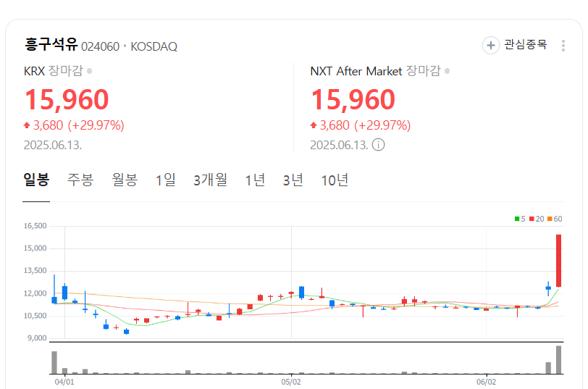Switch to the 주봉 weekly chart tab
The image size is (588, 389).
[80, 180]
